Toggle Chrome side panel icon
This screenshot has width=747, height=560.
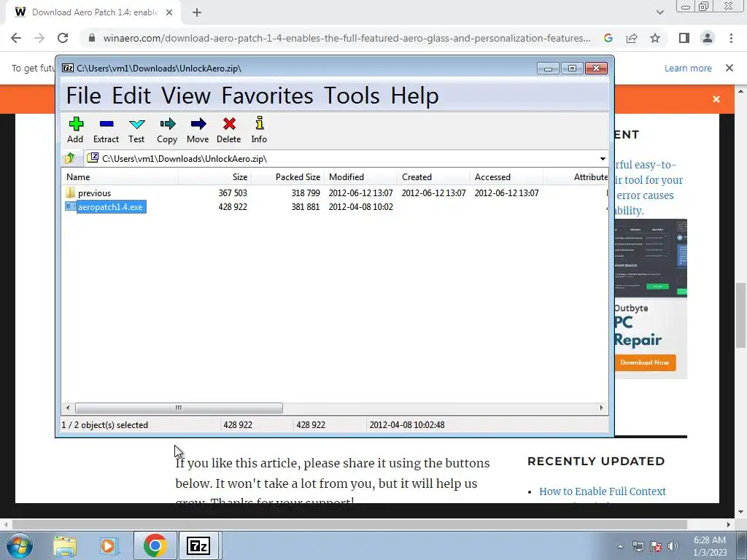[684, 38]
